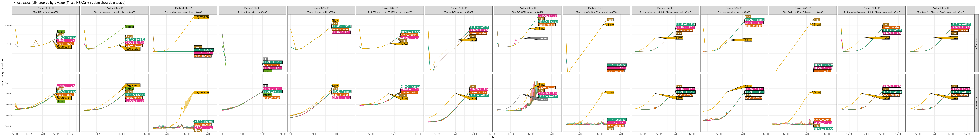Click pink 'CRAN=1.17.0' label in DT[by] seconds plot
Image resolution: width=980 pixels, height=140 pixels.
tap(66, 86)
